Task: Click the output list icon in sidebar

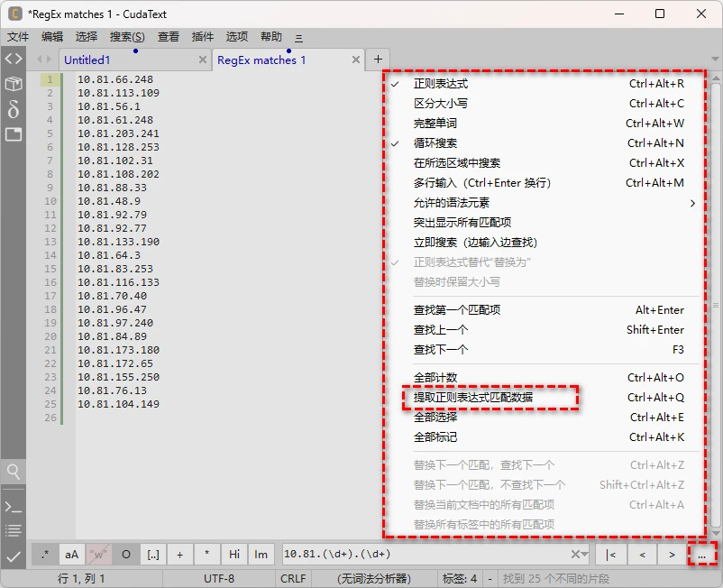Action: [x=13, y=530]
